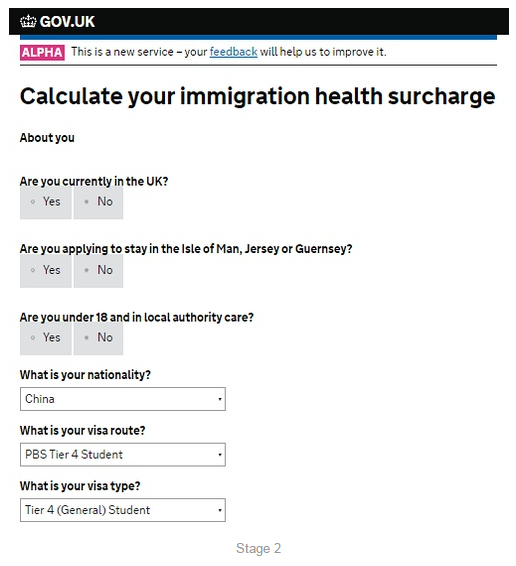Click the GOV.UK header text
This screenshot has height=566, width=516.
[x=67, y=22]
